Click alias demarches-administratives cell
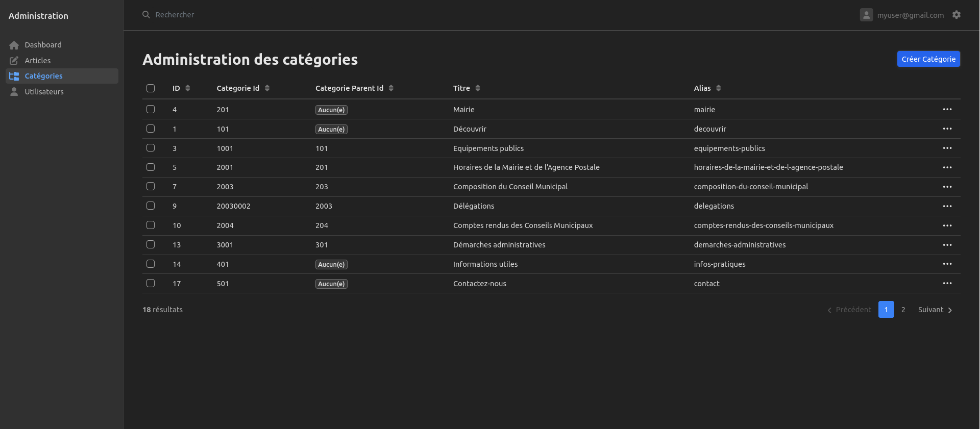 (x=740, y=245)
